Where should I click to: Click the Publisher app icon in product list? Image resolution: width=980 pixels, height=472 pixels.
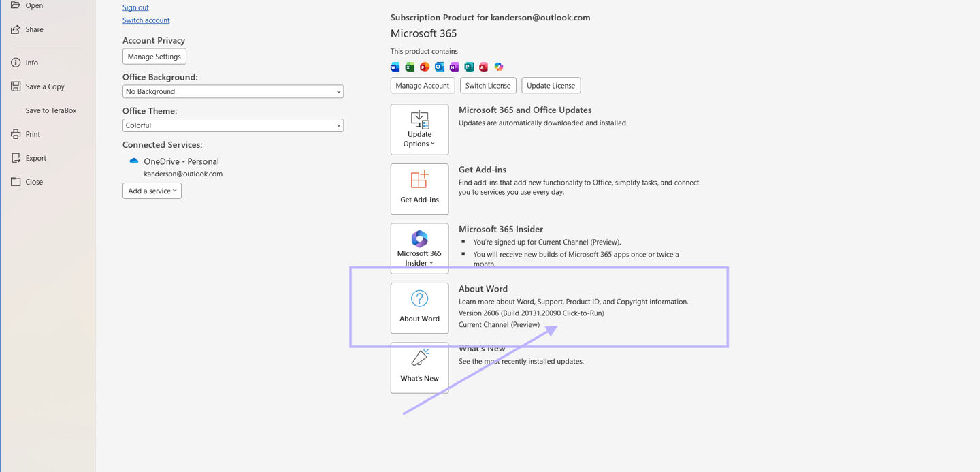point(469,67)
